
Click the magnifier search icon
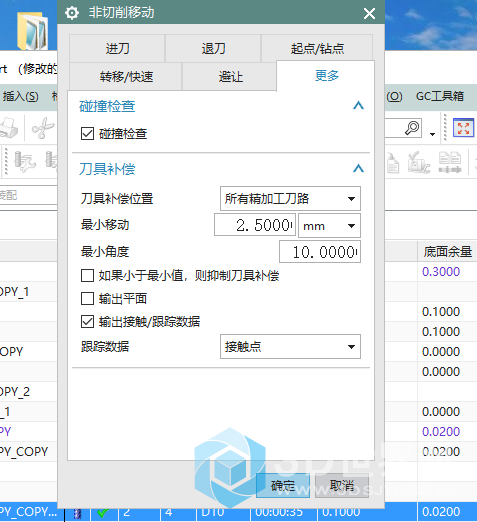[x=412, y=128]
